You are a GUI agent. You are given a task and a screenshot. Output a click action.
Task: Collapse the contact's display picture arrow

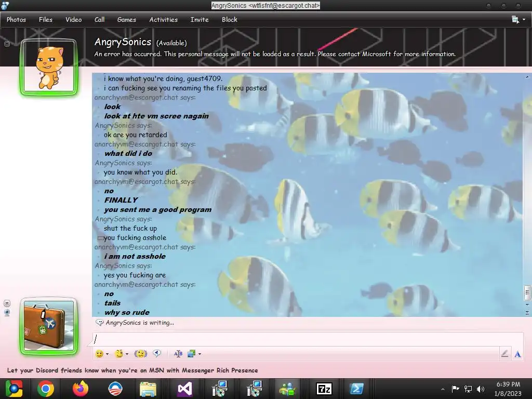pyautogui.click(x=7, y=44)
